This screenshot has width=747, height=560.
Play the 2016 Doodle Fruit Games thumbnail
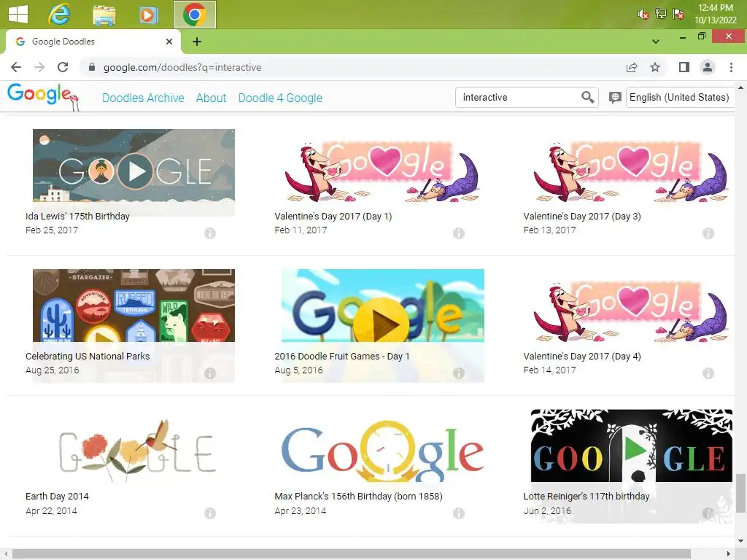(382, 306)
